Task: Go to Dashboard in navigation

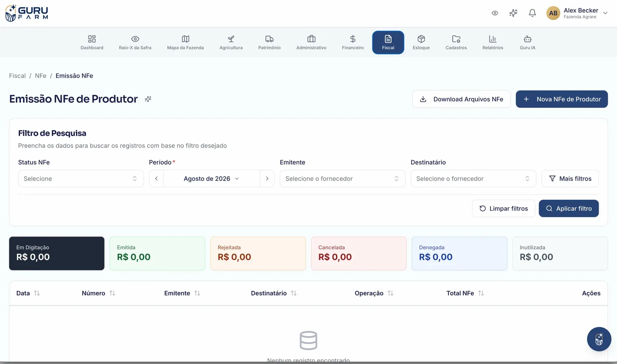Action: point(92,42)
